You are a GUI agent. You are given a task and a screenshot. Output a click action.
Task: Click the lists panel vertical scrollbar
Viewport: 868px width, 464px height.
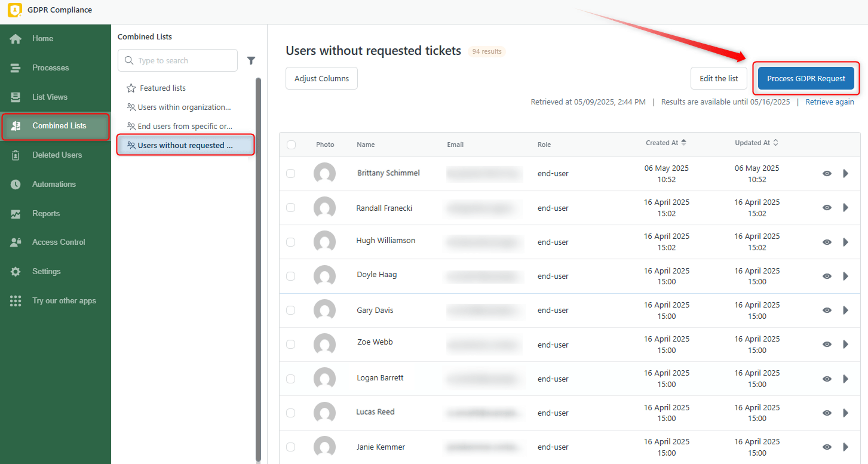[x=258, y=269]
